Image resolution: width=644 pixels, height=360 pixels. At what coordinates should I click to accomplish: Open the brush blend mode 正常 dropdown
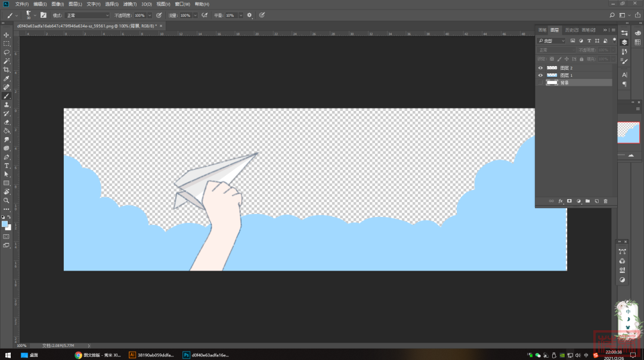point(88,15)
